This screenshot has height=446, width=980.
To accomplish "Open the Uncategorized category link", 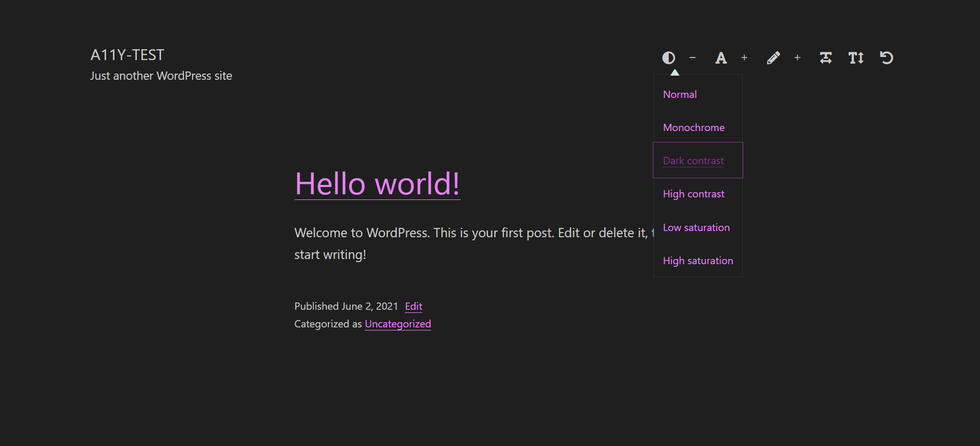I will (x=398, y=324).
